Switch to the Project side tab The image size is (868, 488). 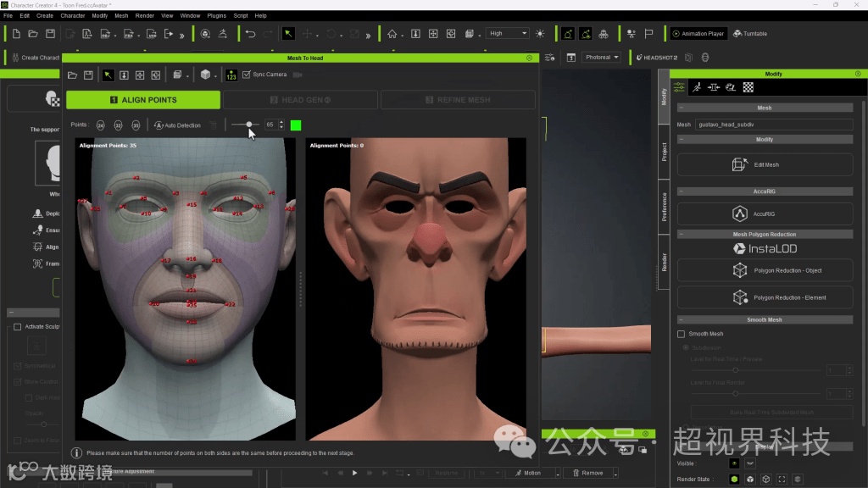665,152
